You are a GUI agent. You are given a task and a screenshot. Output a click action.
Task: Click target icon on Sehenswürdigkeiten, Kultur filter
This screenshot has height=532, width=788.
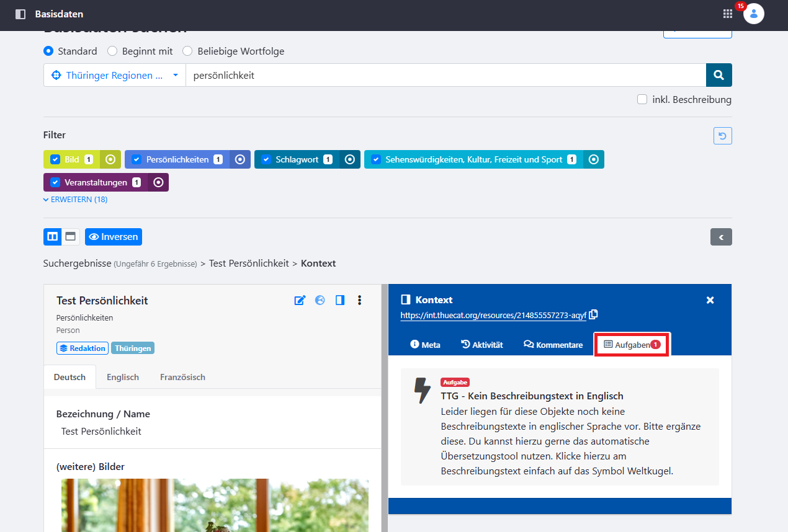pyautogui.click(x=594, y=159)
